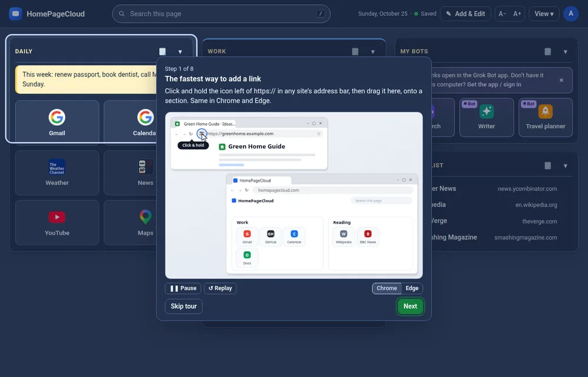Open the YouTube tile

tap(57, 222)
